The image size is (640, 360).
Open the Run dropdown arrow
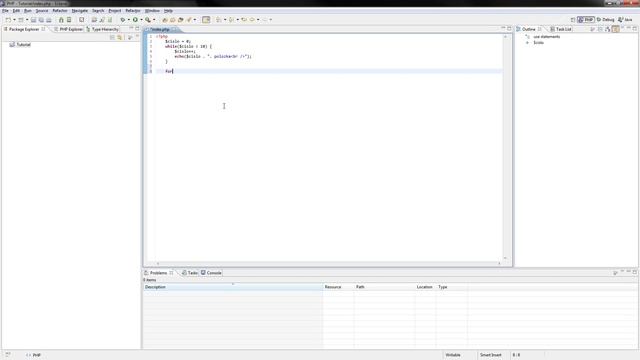tap(141, 20)
